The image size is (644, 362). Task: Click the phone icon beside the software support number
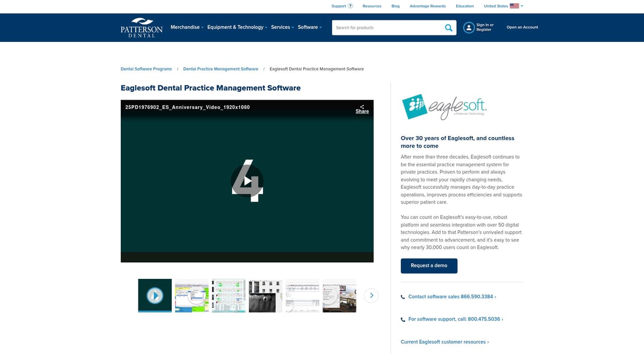point(402,319)
